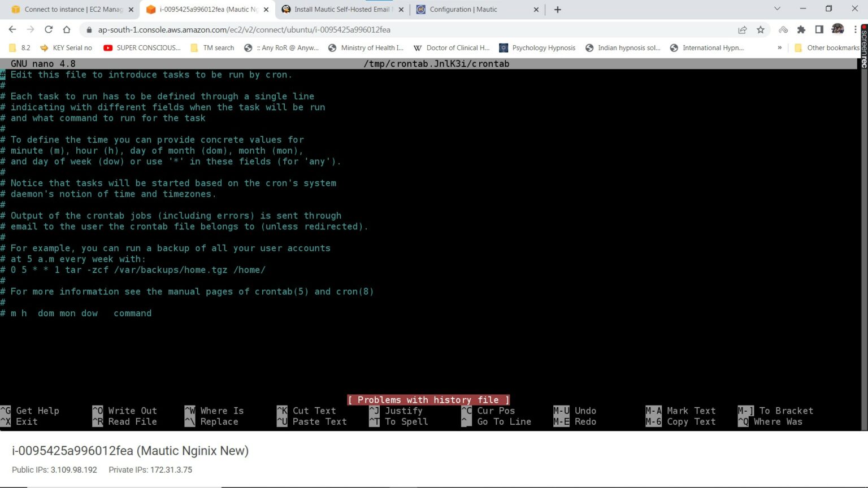
Task: Open the side panel icon
Action: [819, 29]
